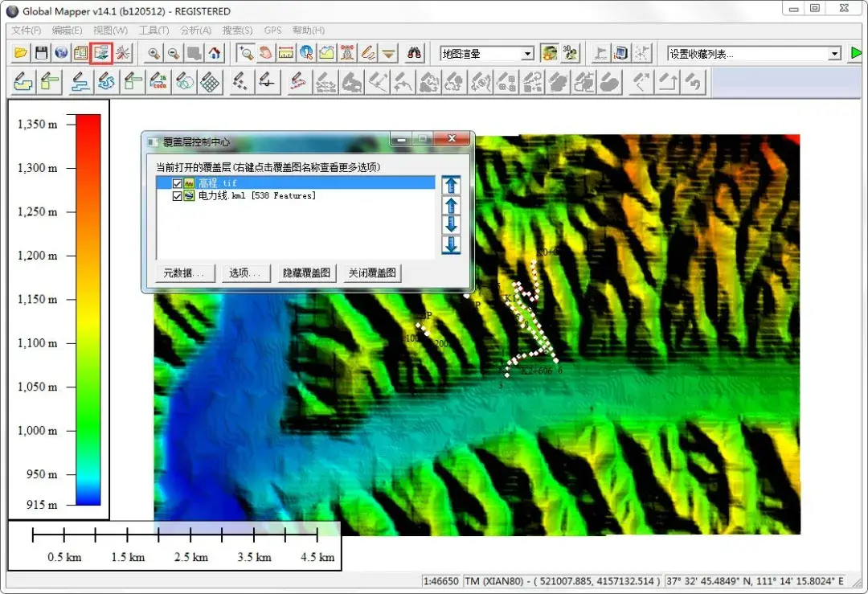Select the Feature Info tool

(x=306, y=53)
